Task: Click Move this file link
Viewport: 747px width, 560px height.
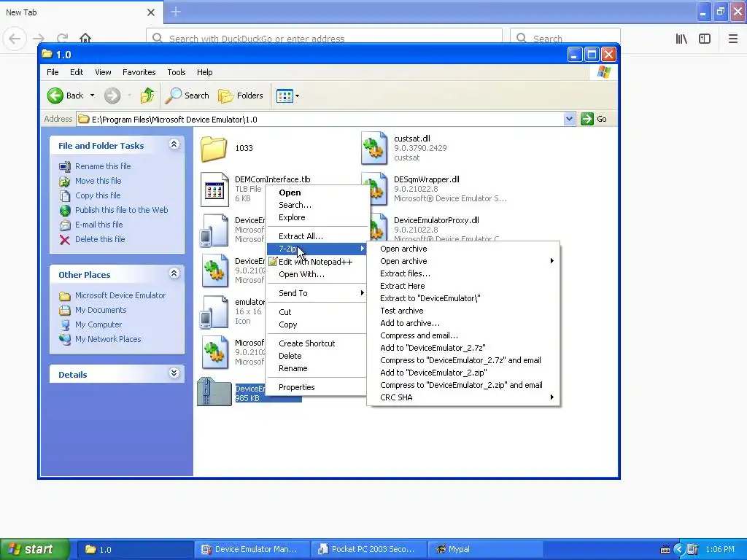Action: pos(98,181)
